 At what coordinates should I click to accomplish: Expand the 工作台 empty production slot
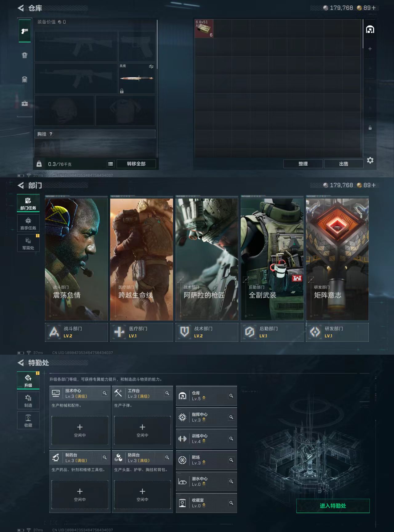142,430
